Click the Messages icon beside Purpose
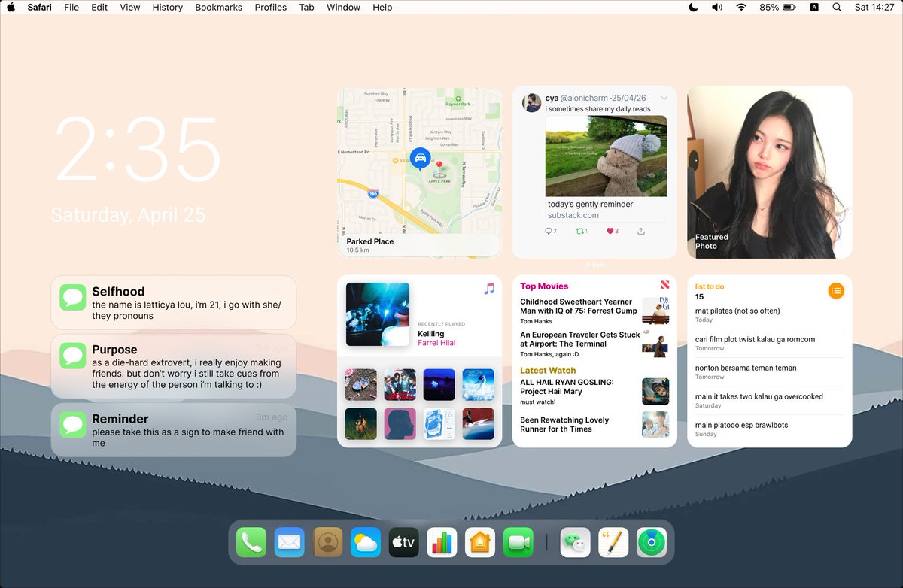The height and width of the screenshot is (588, 903). pos(73,356)
